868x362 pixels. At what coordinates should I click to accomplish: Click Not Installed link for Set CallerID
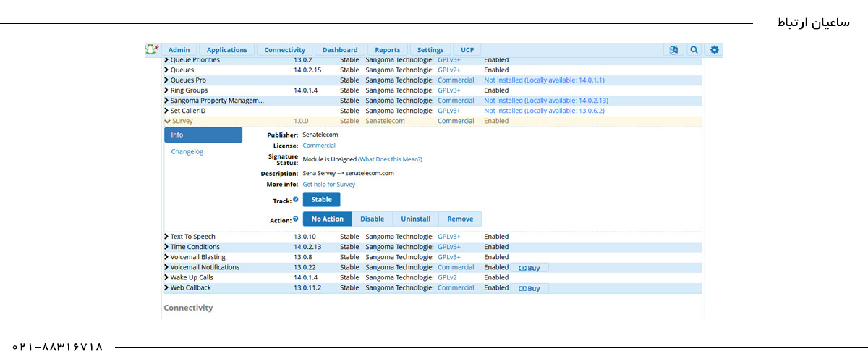(x=544, y=111)
